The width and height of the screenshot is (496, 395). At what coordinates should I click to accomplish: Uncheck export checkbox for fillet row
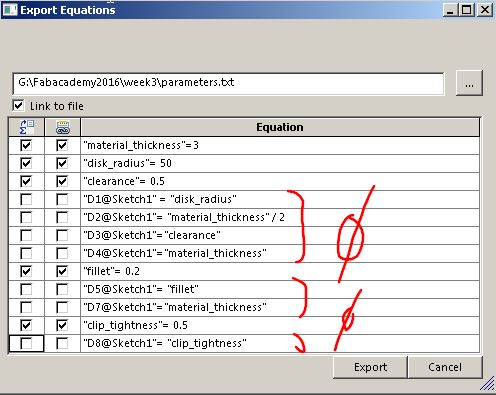point(26,271)
